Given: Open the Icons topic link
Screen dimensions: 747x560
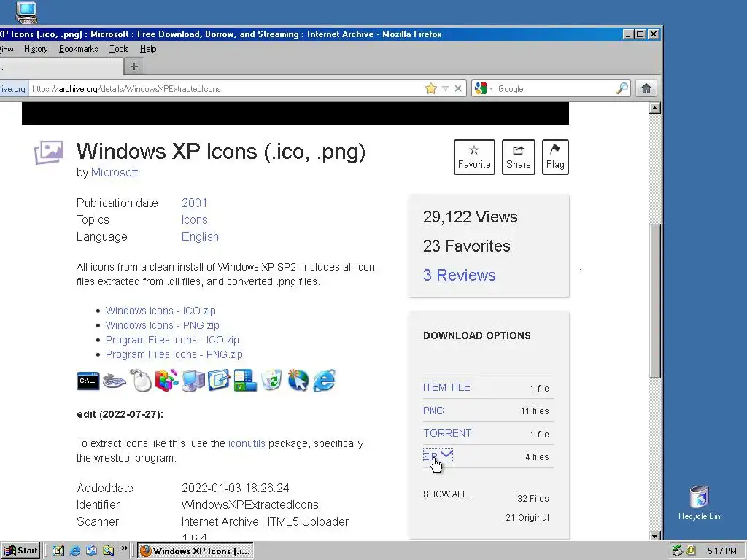Looking at the screenshot, I should [194, 220].
